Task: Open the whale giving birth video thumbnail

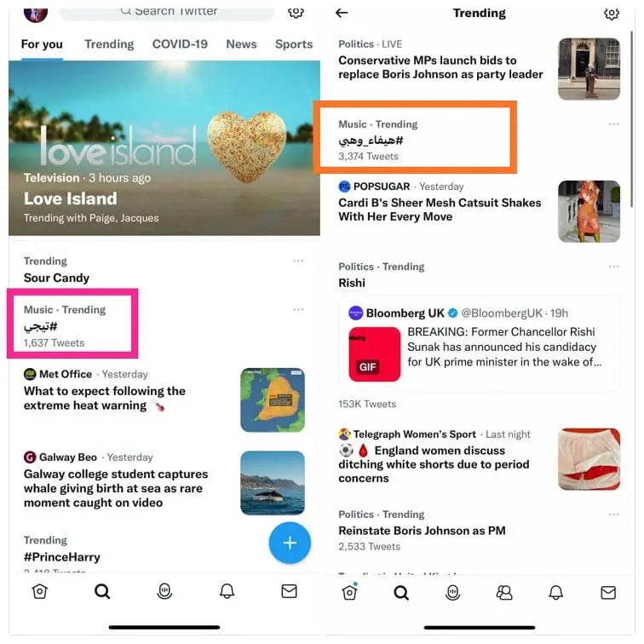Action: pos(273,483)
